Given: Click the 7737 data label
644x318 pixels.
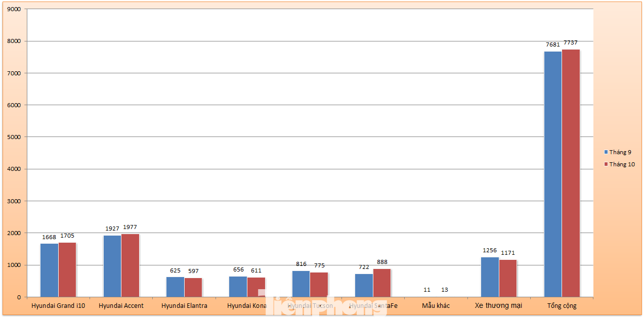Looking at the screenshot, I should coord(571,42).
